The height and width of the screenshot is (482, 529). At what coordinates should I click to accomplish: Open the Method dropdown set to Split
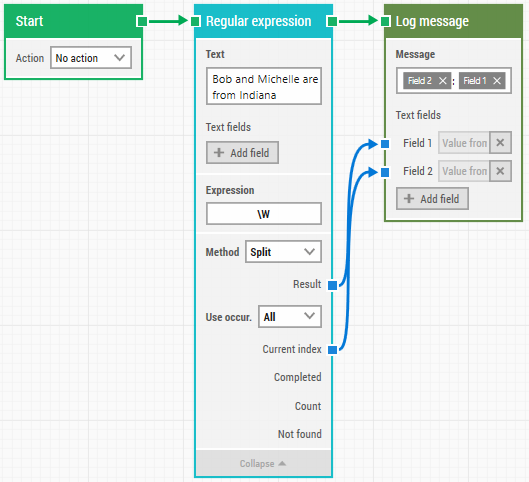pyautogui.click(x=283, y=252)
